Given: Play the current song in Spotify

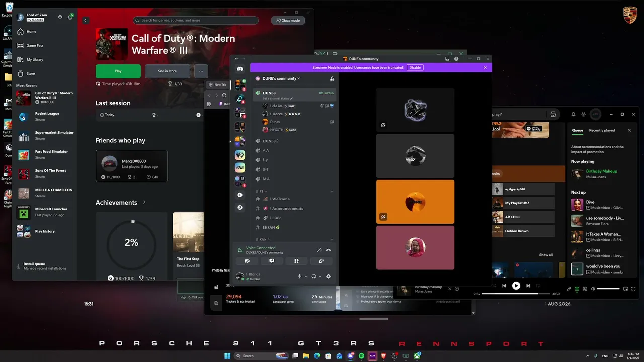Looking at the screenshot, I should click(516, 286).
